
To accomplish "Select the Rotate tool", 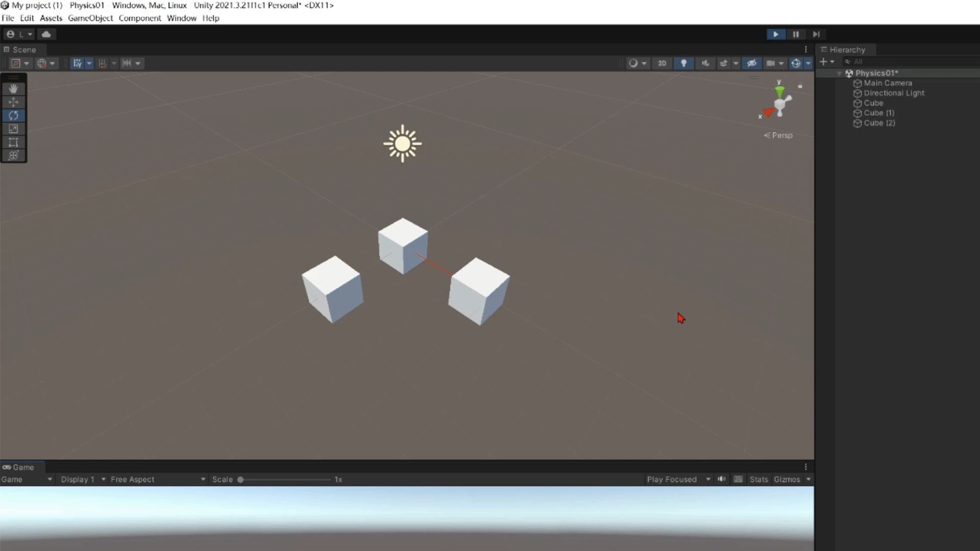I will click(x=13, y=115).
